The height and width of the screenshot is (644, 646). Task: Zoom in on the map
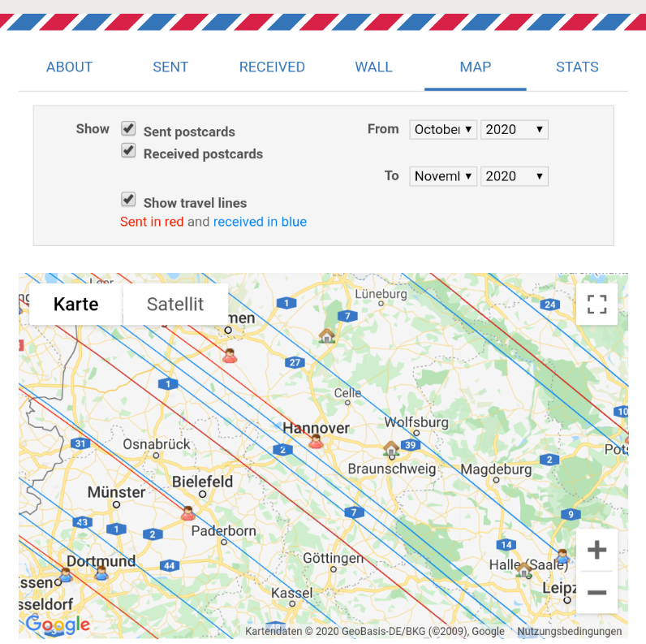pos(596,550)
